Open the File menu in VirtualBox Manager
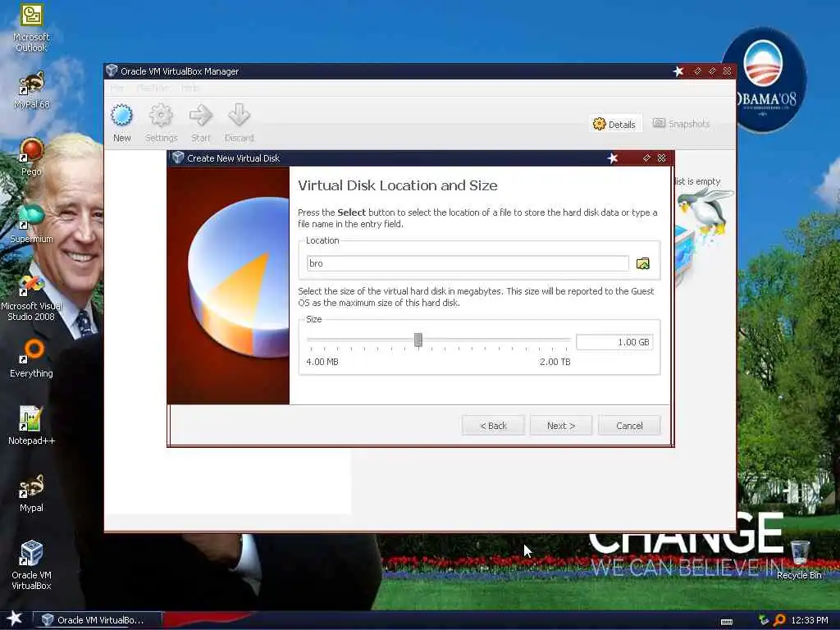This screenshot has height=630, width=840. pyautogui.click(x=116, y=88)
